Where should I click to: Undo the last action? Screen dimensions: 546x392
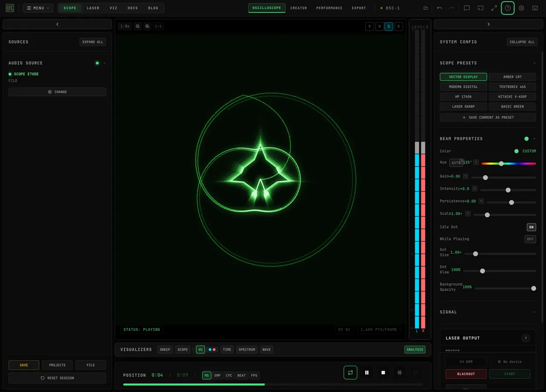click(x=439, y=8)
